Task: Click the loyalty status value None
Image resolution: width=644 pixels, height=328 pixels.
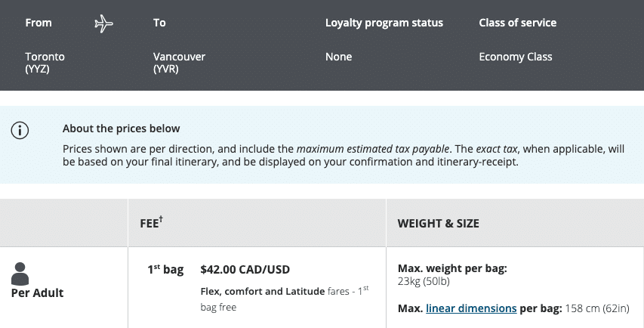Action: point(339,57)
